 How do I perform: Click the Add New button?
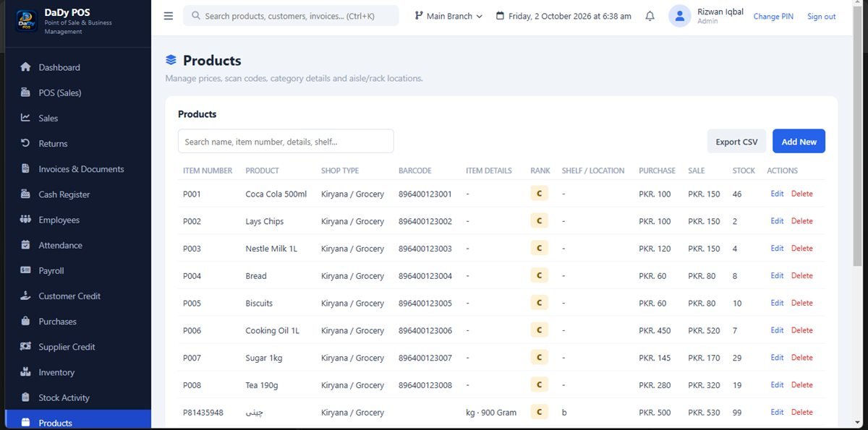tap(799, 142)
